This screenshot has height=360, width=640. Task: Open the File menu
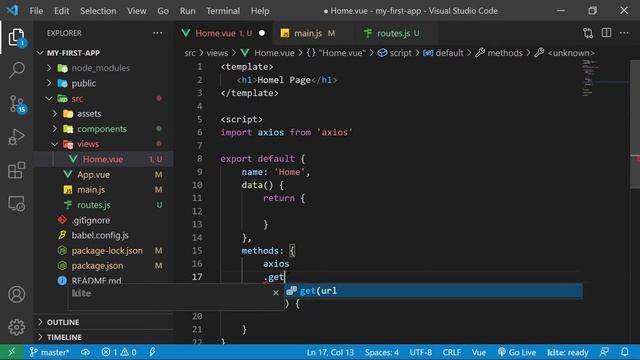(x=36, y=11)
